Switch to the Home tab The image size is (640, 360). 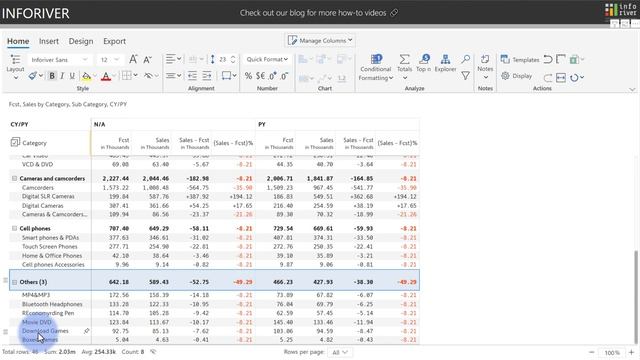click(18, 41)
